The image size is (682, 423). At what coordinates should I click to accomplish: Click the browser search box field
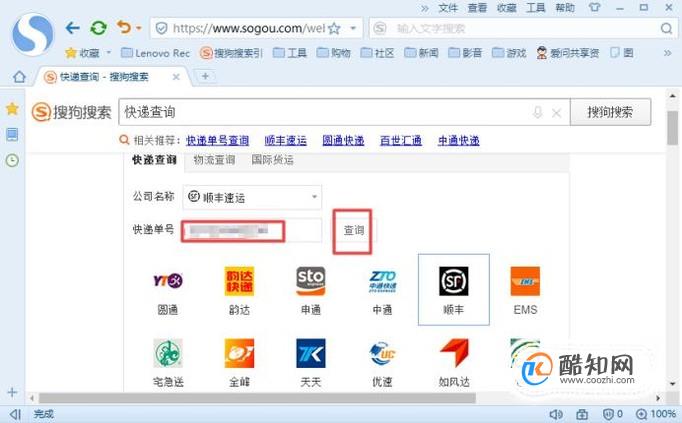click(522, 29)
